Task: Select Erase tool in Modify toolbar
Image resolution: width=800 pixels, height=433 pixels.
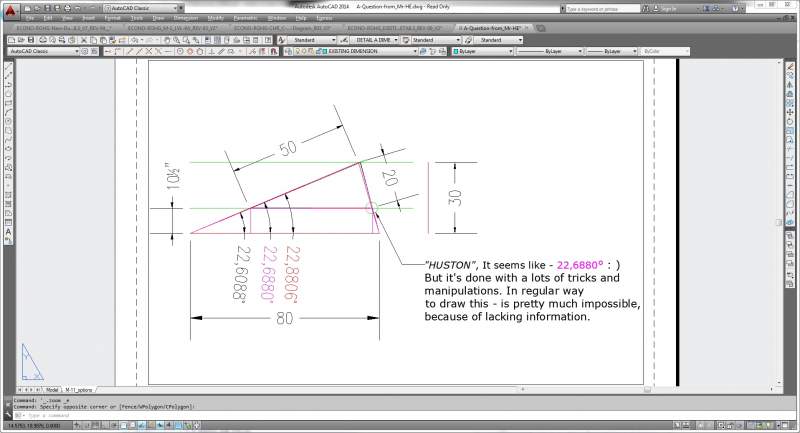Action: point(790,66)
